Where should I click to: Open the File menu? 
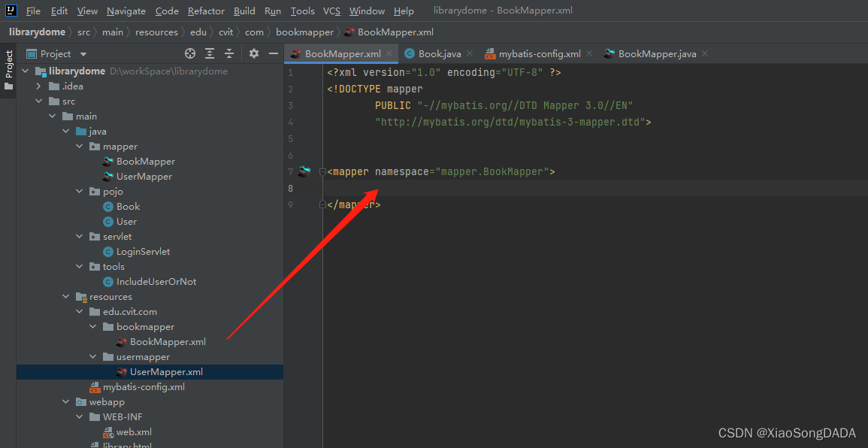coord(33,11)
